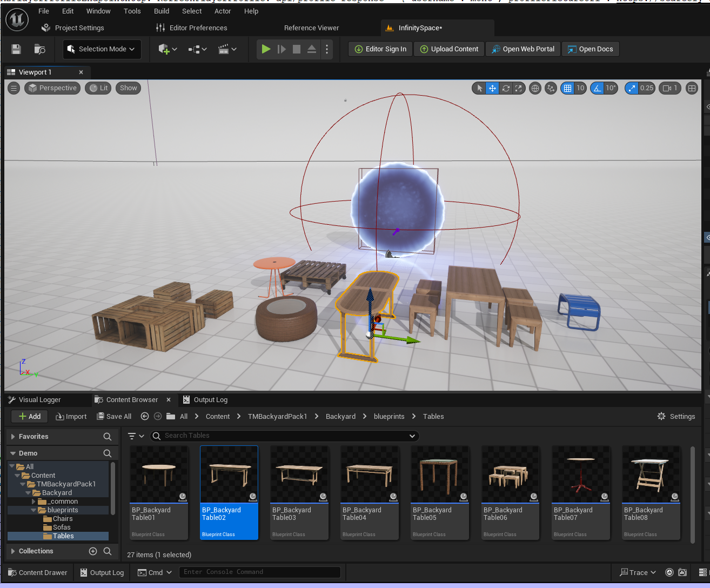The image size is (710, 588).
Task: Expand the Favorites section
Action: [13, 437]
